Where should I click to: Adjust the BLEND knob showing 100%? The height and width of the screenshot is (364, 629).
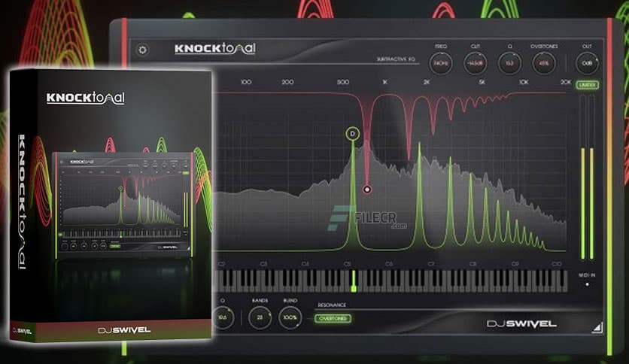tap(290, 317)
